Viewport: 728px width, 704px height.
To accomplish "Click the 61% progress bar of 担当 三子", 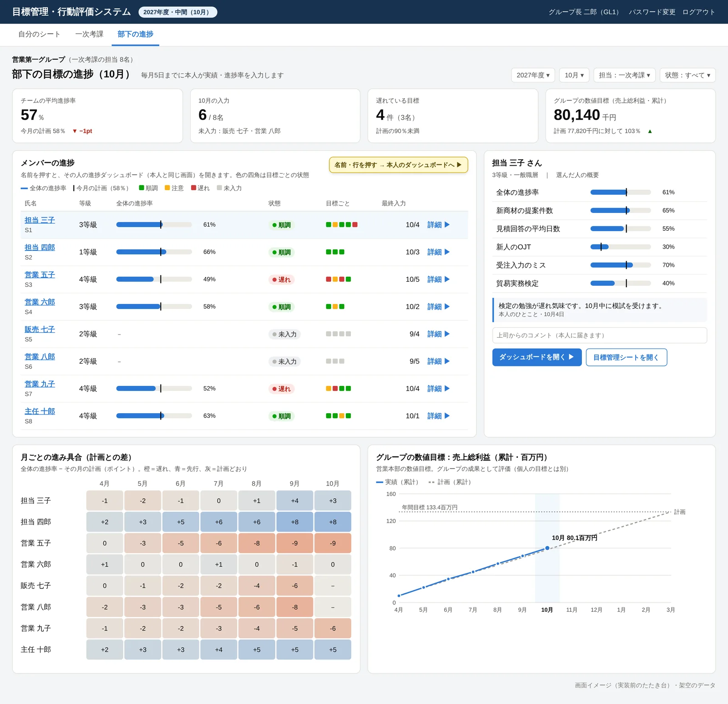I will tap(154, 224).
